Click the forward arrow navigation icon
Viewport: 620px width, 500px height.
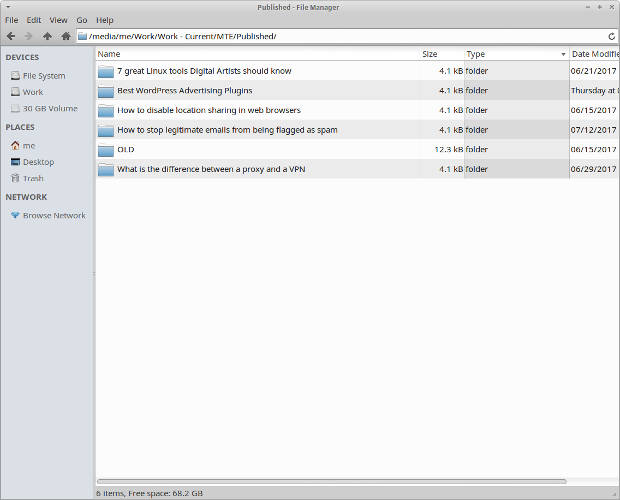pyautogui.click(x=28, y=36)
